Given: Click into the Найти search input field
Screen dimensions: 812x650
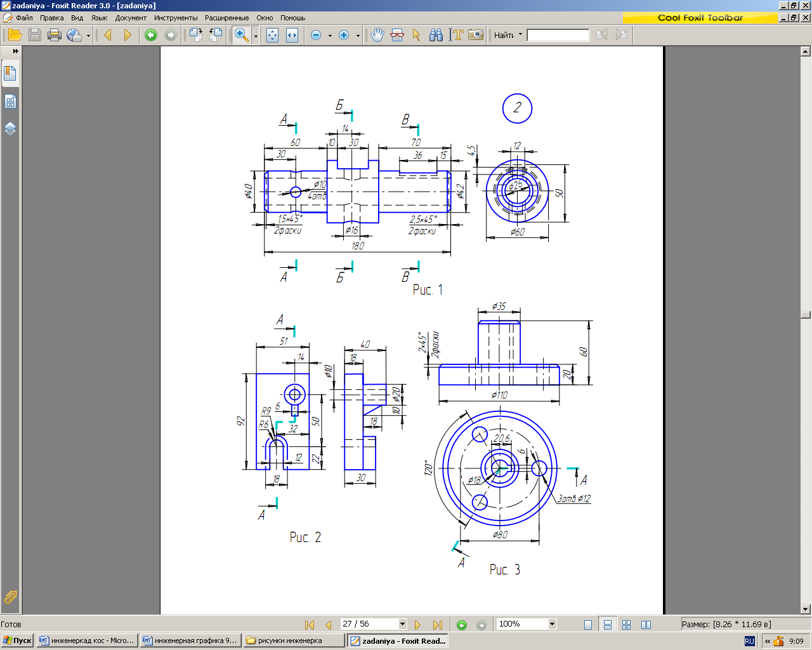Looking at the screenshot, I should click(x=558, y=35).
